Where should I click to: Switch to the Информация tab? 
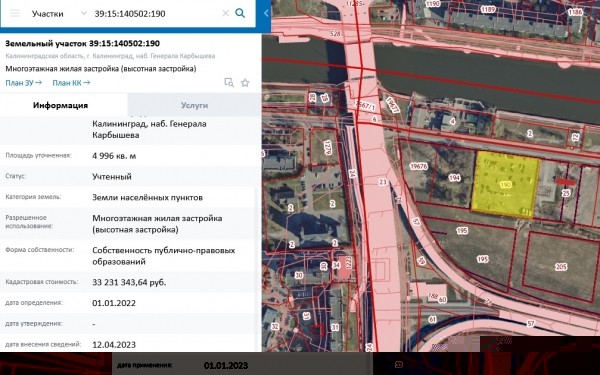coord(60,105)
